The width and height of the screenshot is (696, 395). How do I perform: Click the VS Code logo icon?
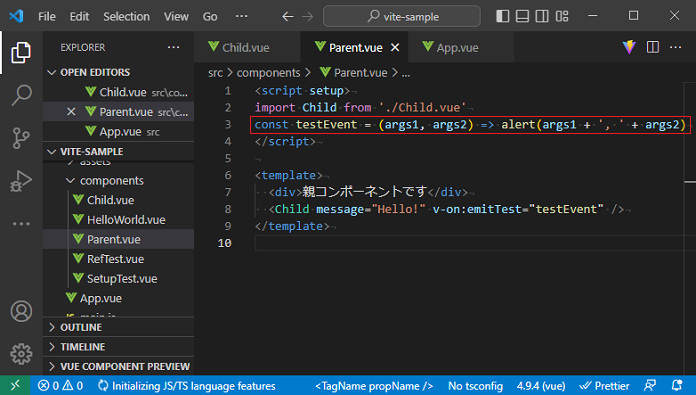(16, 16)
